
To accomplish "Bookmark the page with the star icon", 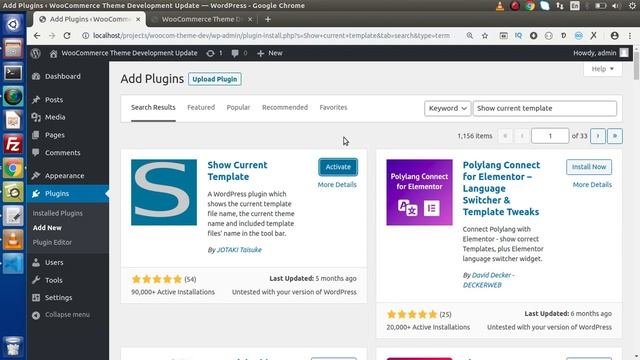I will pyautogui.click(x=485, y=36).
